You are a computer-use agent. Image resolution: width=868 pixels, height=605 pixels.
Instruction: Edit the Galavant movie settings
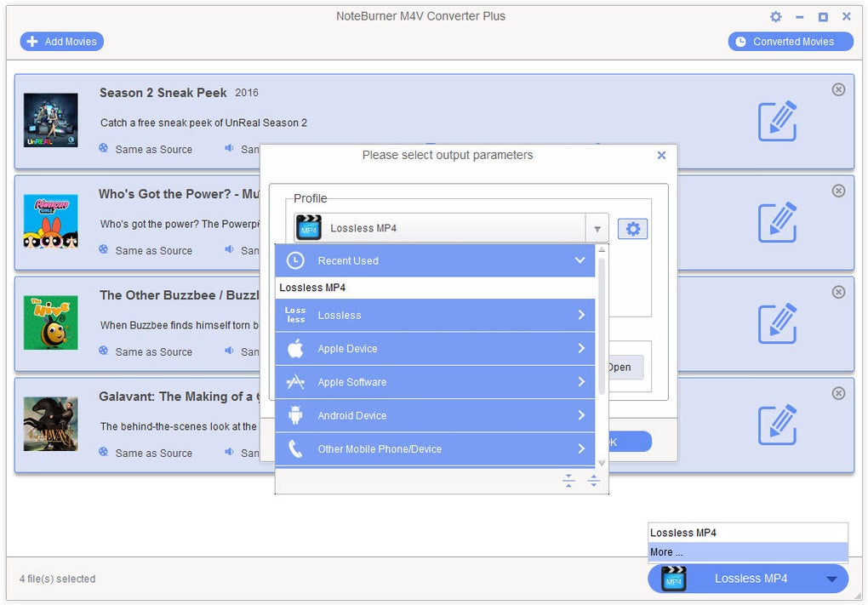(x=777, y=425)
